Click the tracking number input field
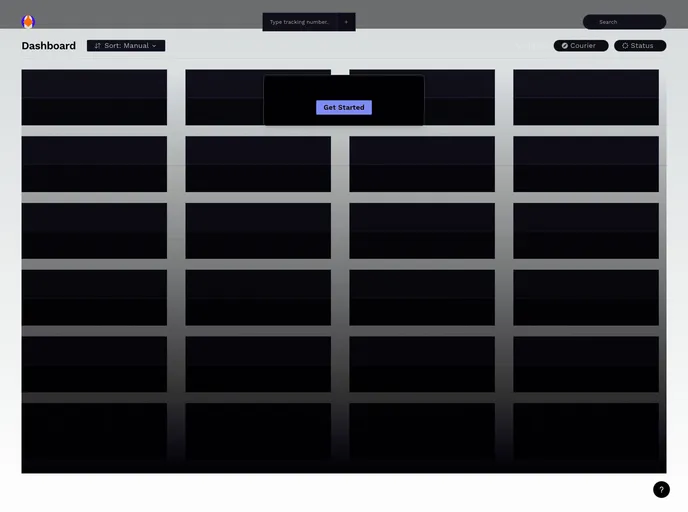 click(299, 22)
